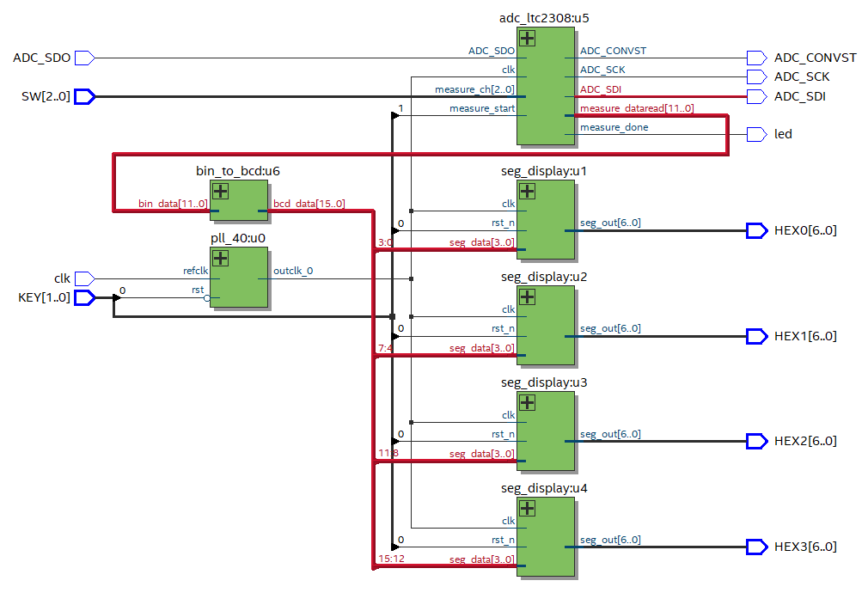Expand the seg_display:u4 plus icon
The height and width of the screenshot is (599, 868).
point(528,509)
